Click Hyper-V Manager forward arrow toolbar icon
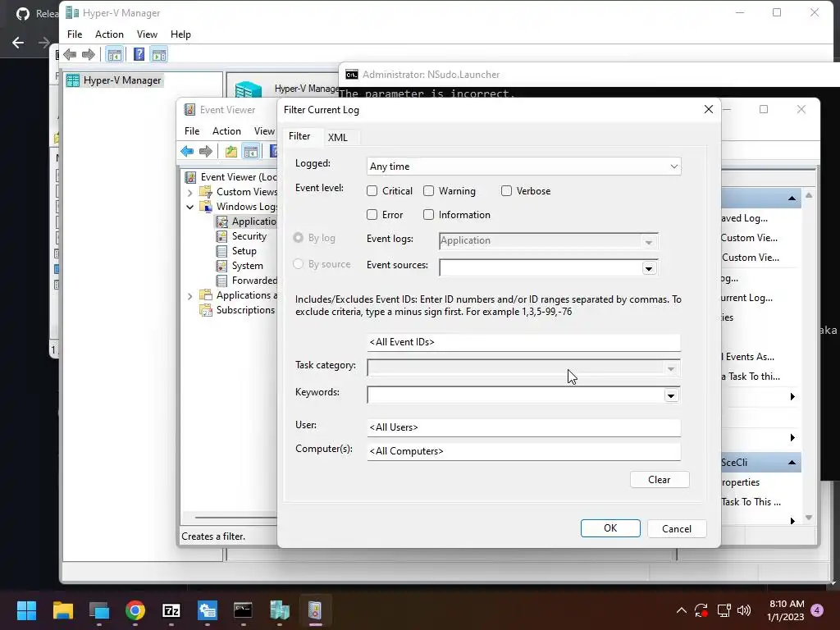 [x=89, y=54]
